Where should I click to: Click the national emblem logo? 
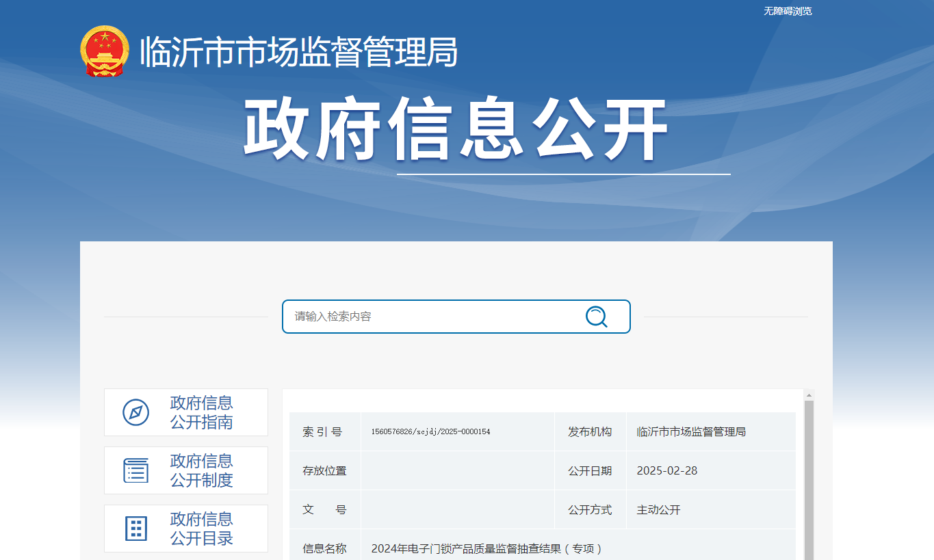tap(104, 51)
